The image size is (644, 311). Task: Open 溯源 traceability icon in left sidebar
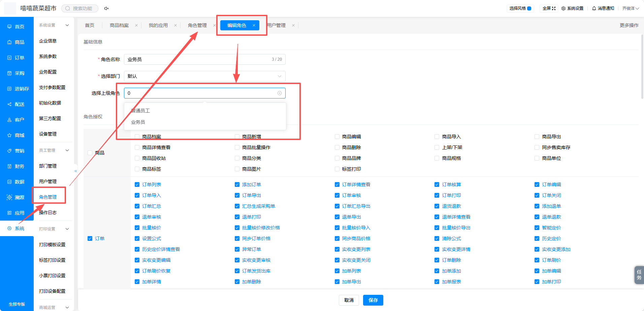coord(9,197)
